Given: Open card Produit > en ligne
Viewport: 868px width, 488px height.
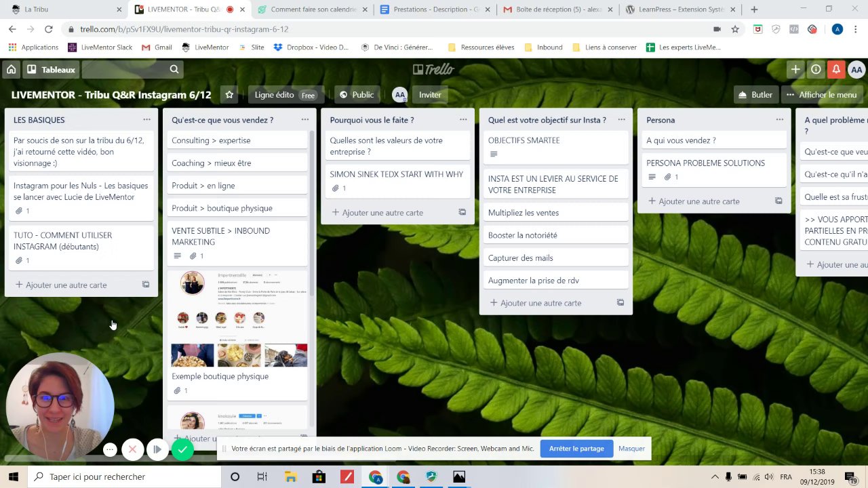Looking at the screenshot, I should coord(237,186).
